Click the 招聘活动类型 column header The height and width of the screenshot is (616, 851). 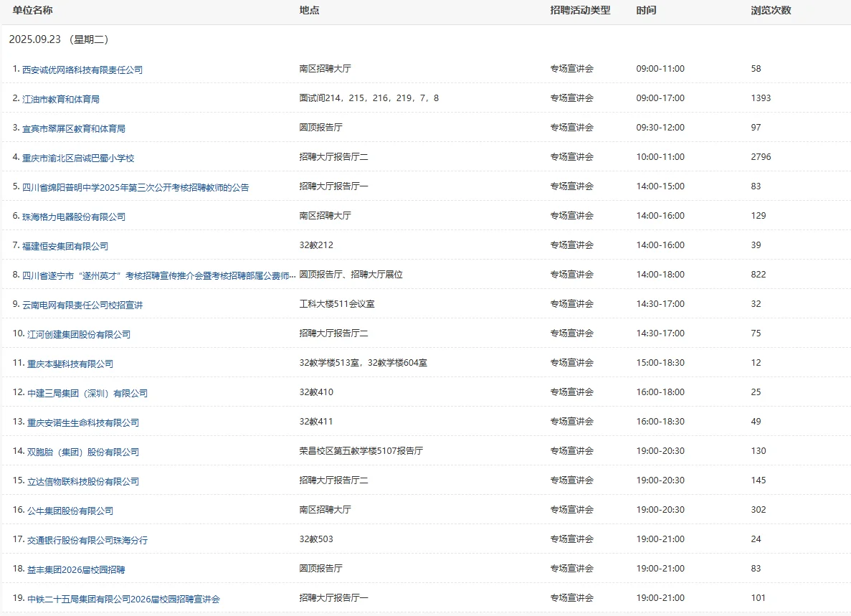click(x=580, y=10)
